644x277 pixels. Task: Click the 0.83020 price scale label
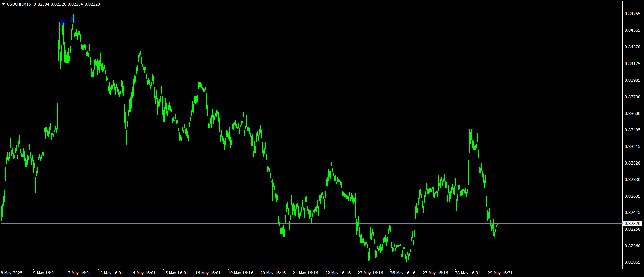[632, 163]
